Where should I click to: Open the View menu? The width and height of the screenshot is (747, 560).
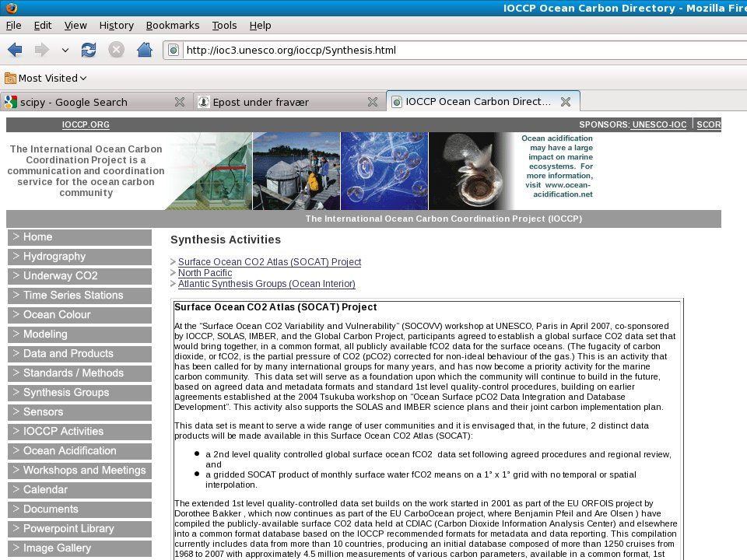click(x=75, y=25)
